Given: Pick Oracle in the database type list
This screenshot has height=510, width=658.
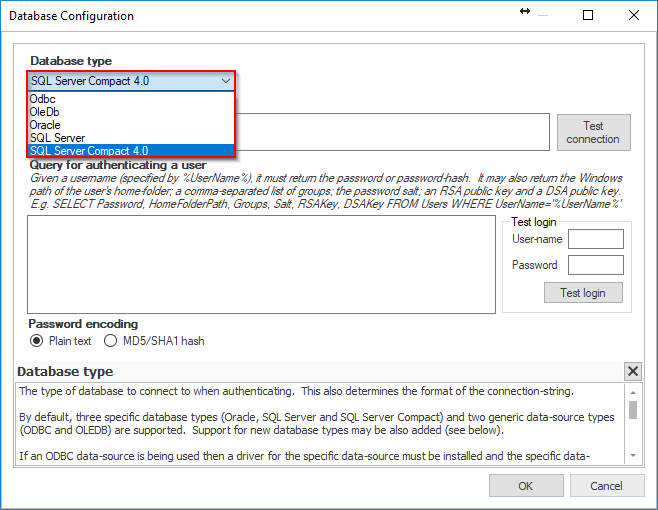Looking at the screenshot, I should 45,125.
